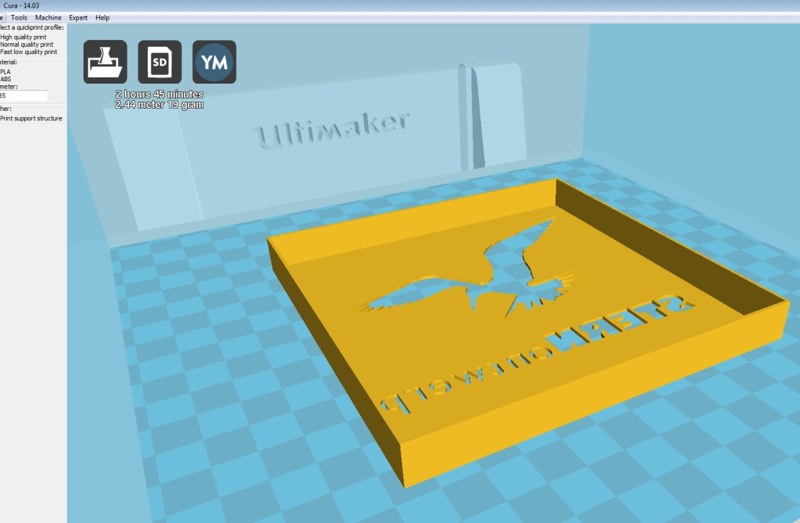Screen dimensions: 800x523
Task: Select PLA as the material
Action: click(x=5, y=72)
